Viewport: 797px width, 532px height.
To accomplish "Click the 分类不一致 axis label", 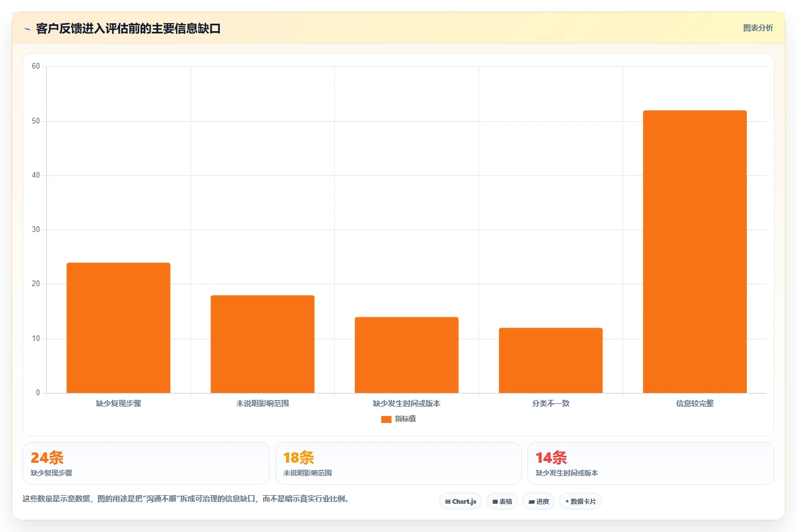I will point(551,403).
